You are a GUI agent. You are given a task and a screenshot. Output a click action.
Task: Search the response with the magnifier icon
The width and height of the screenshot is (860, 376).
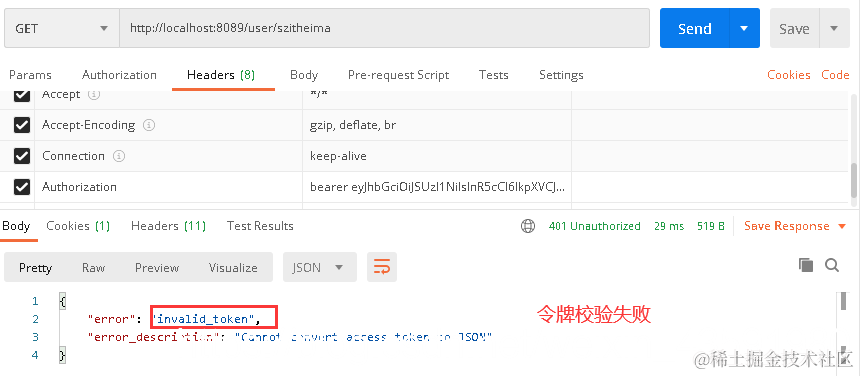[832, 265]
